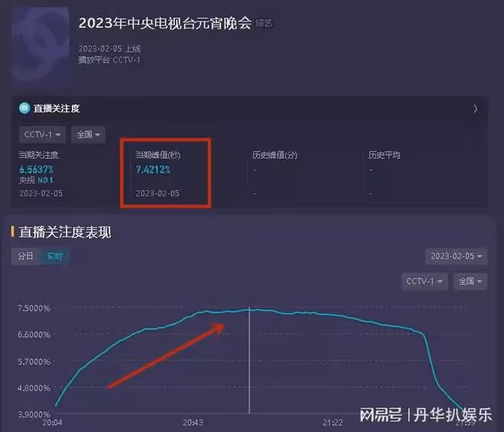This screenshot has width=504, height=432.
Task: Click the 当期关注度 label
Action: (39, 155)
